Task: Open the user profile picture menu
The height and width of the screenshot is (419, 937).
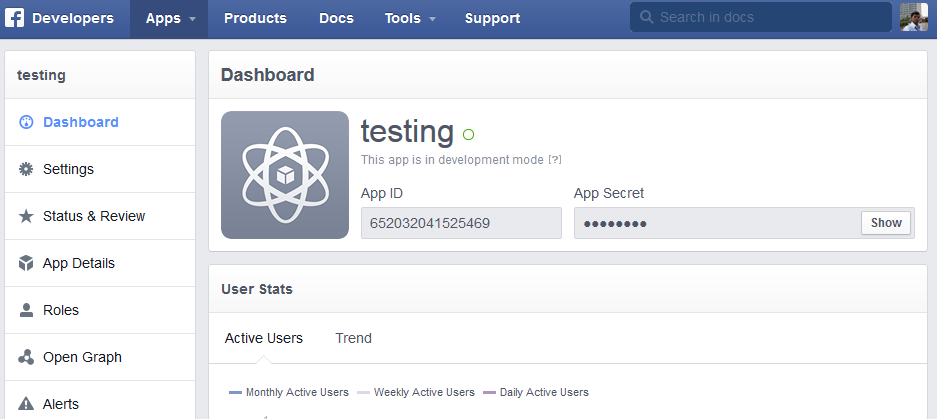Action: (x=914, y=17)
